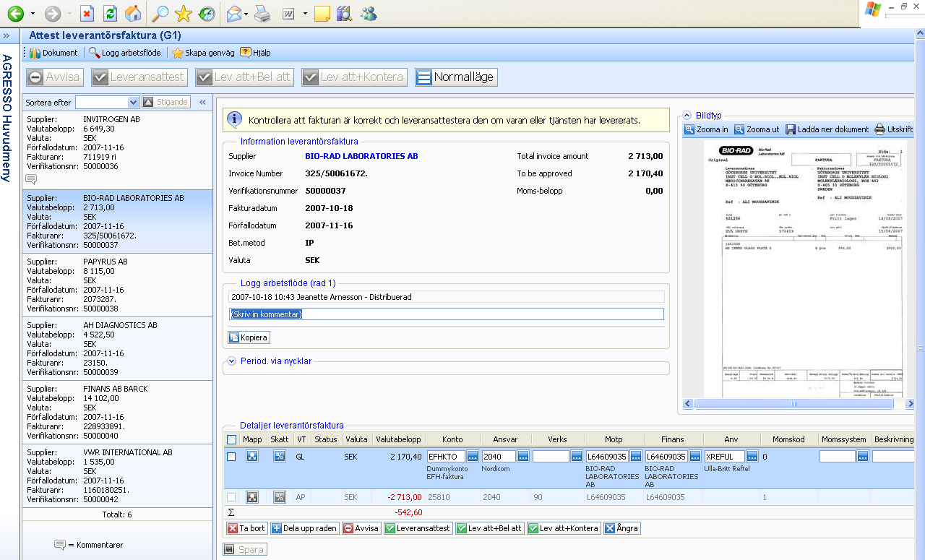Zoom out the invoice image
This screenshot has height=560, width=925.
(757, 129)
